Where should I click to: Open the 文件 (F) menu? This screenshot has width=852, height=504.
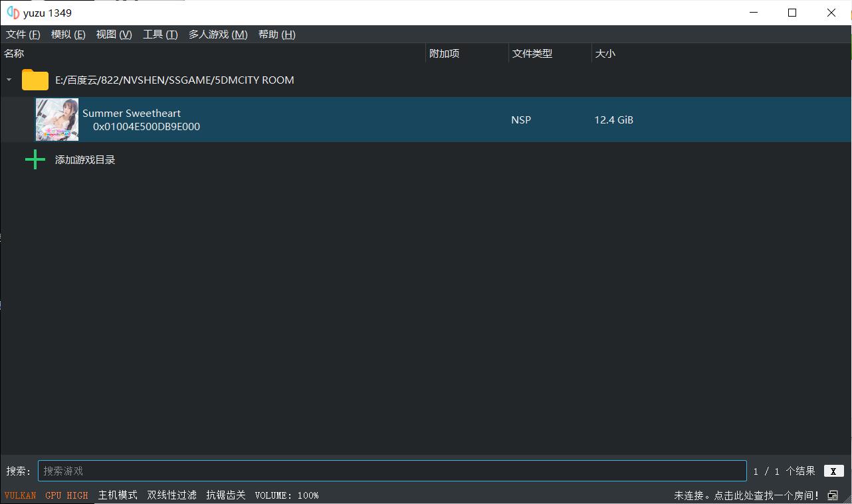[23, 35]
